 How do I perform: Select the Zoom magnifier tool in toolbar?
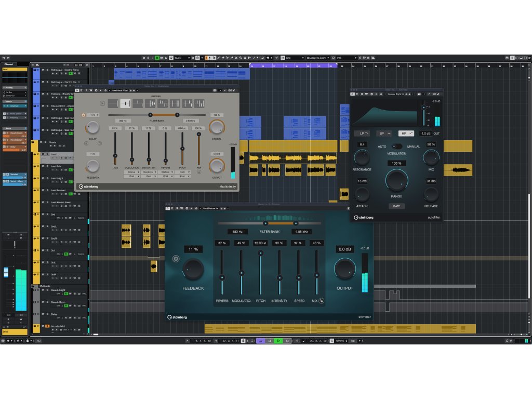(241, 58)
